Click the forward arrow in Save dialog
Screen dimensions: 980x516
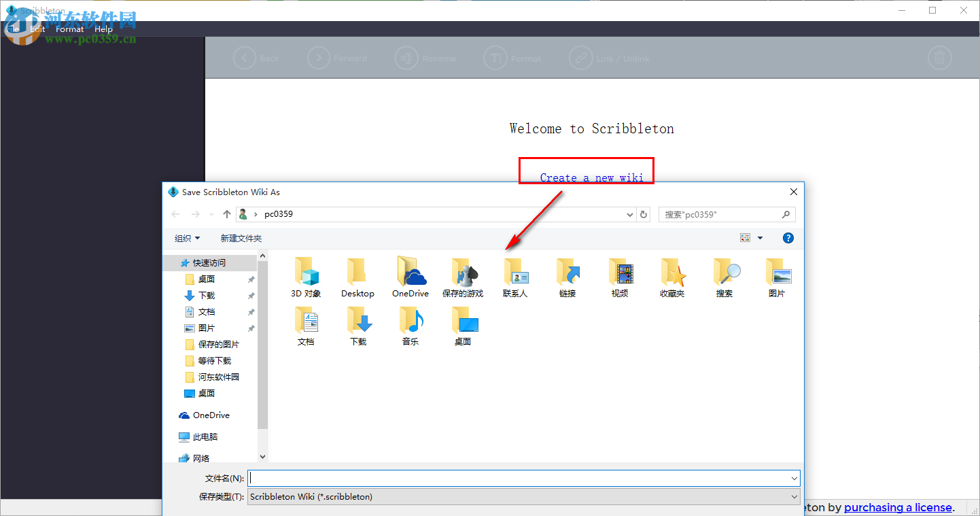point(196,214)
